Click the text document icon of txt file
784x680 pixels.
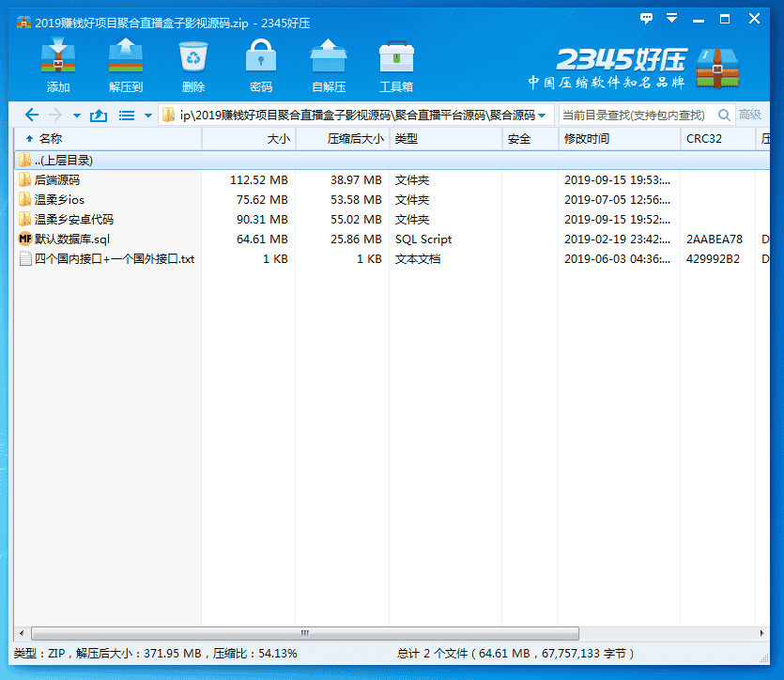click(x=25, y=258)
